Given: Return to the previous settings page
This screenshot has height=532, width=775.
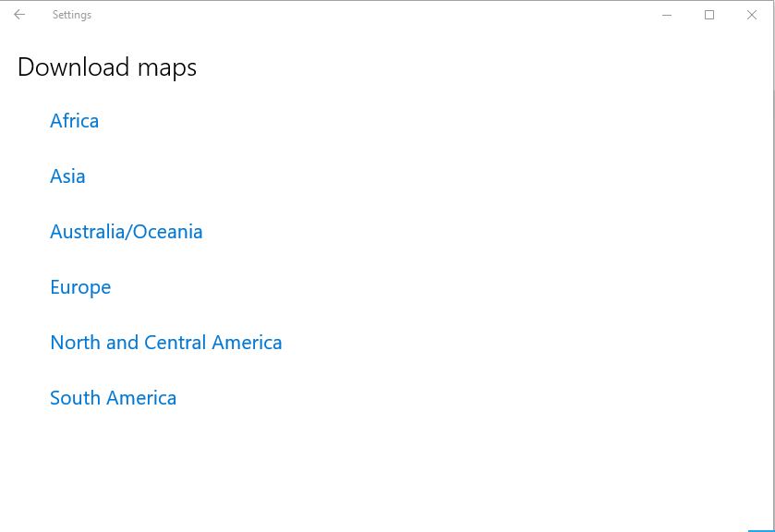Looking at the screenshot, I should [x=18, y=14].
